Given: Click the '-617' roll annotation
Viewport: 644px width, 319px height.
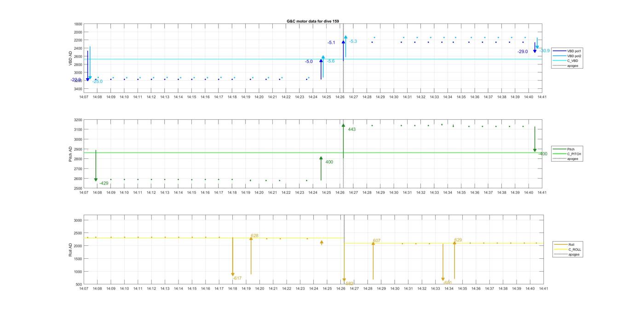Looking at the screenshot, I should (x=237, y=278).
